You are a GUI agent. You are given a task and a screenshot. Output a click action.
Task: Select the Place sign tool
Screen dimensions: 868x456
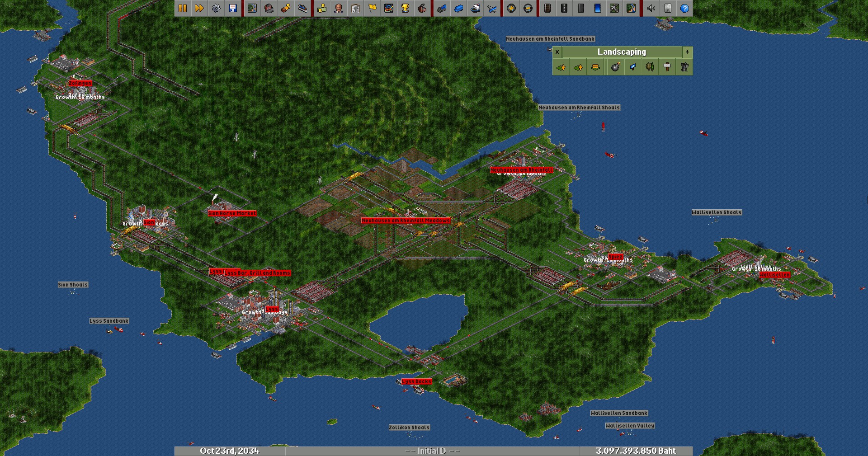pos(667,67)
